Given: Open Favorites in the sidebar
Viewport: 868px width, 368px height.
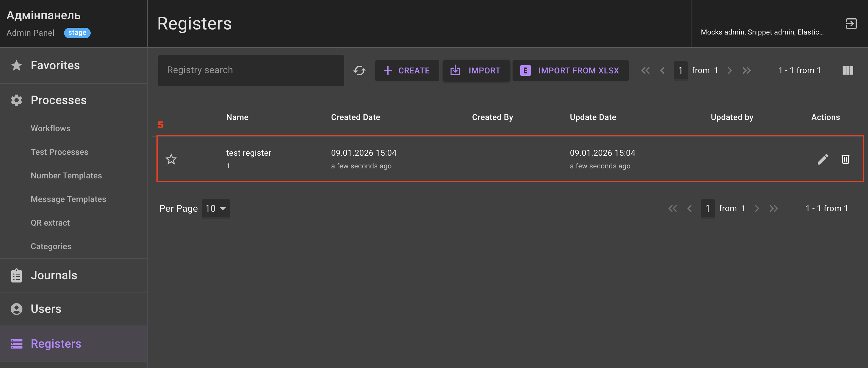Looking at the screenshot, I should (x=74, y=65).
